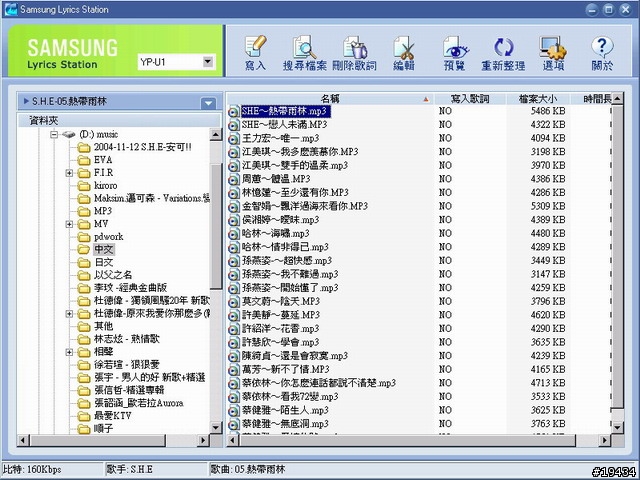Screen dimensions: 640x480
Task: Click the folder tree scroll up arrow
Action: coord(215,134)
